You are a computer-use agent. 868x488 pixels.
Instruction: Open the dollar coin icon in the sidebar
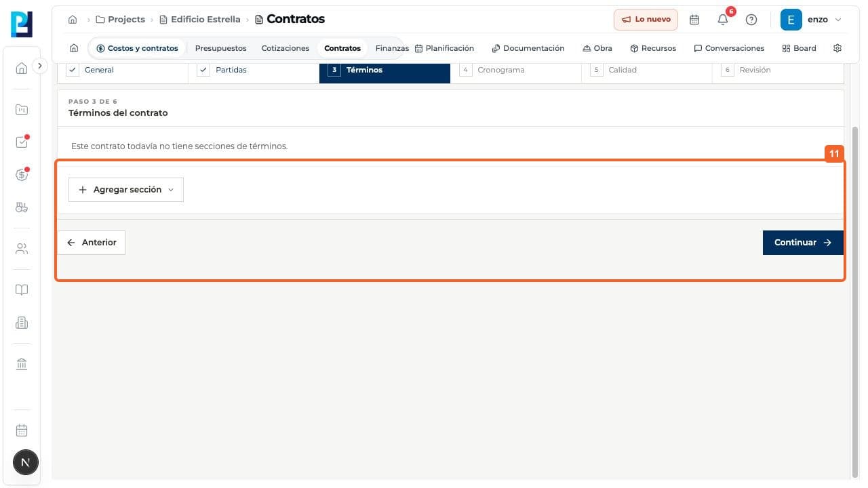22,175
